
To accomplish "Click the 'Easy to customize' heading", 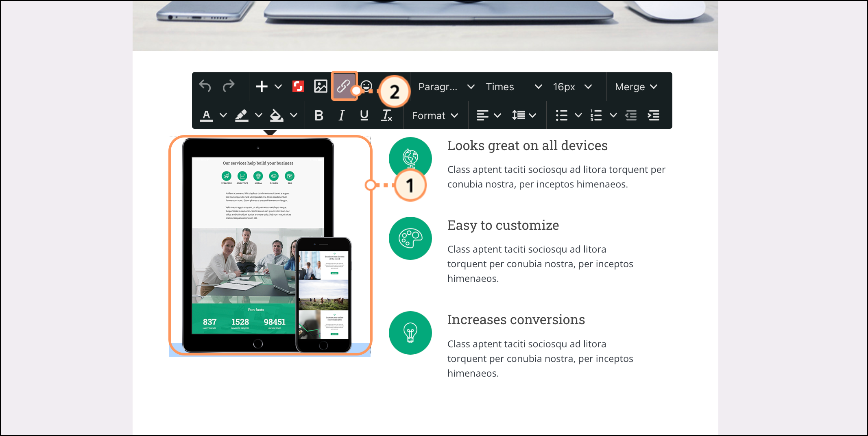I will point(503,225).
